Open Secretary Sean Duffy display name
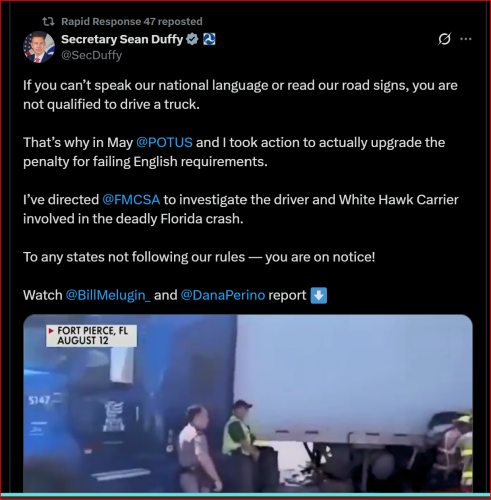This screenshot has height=500, width=491. (122, 39)
